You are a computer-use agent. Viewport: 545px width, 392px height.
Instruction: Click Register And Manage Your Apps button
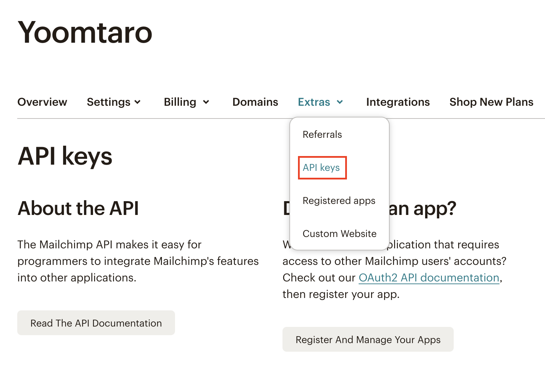click(368, 339)
